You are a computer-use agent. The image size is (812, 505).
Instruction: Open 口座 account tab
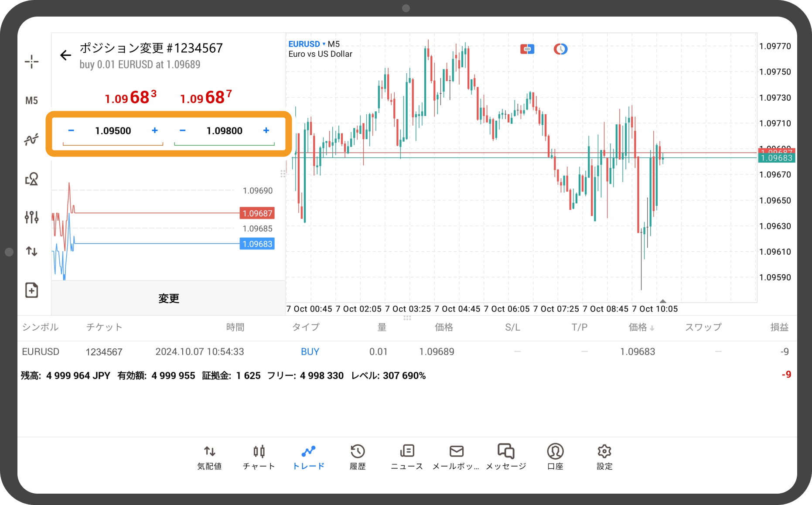(555, 457)
